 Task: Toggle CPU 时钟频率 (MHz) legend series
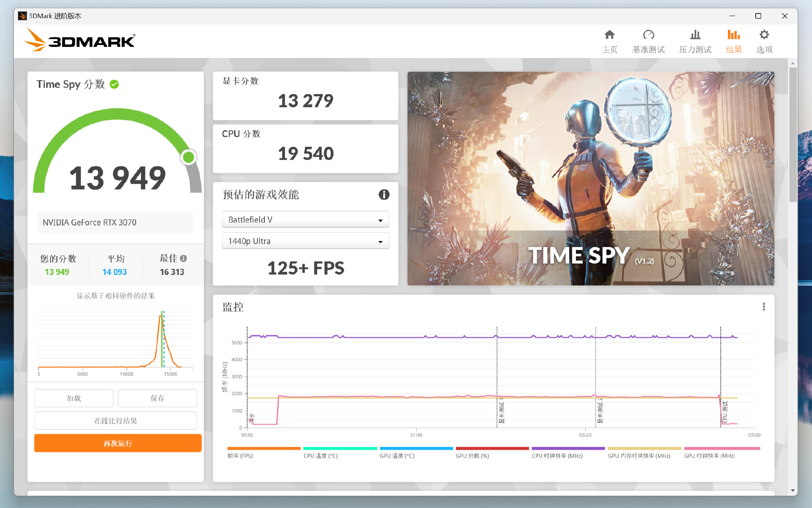pyautogui.click(x=557, y=456)
